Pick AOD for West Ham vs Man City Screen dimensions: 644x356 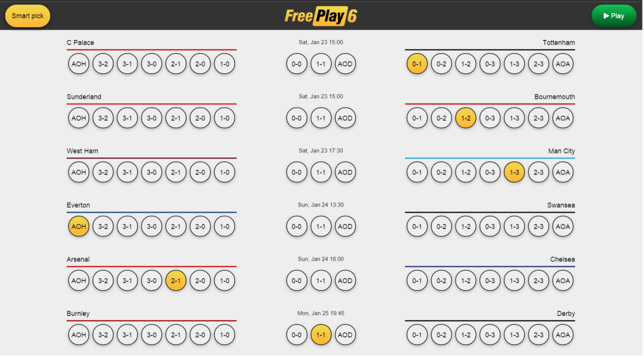coord(345,172)
